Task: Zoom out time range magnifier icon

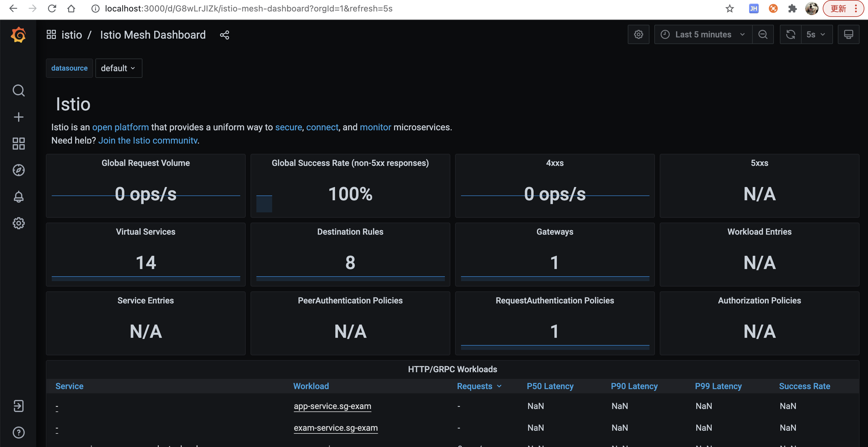Action: pyautogui.click(x=763, y=34)
